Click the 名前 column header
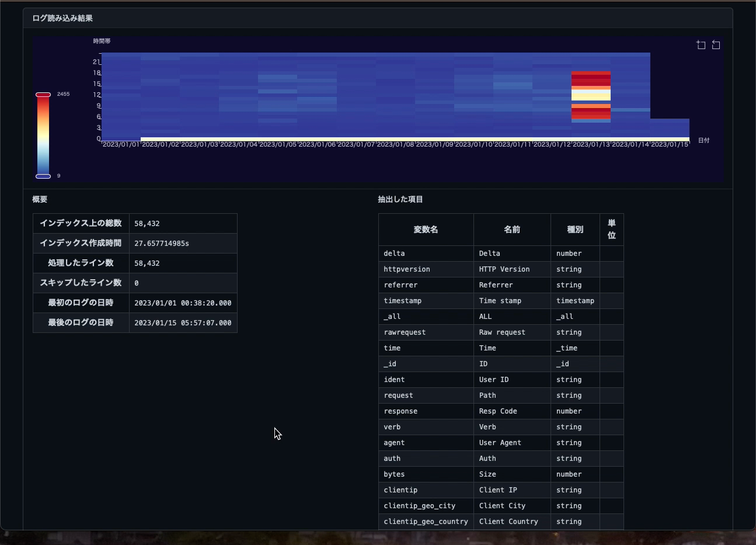Image resolution: width=756 pixels, height=545 pixels. pyautogui.click(x=512, y=230)
